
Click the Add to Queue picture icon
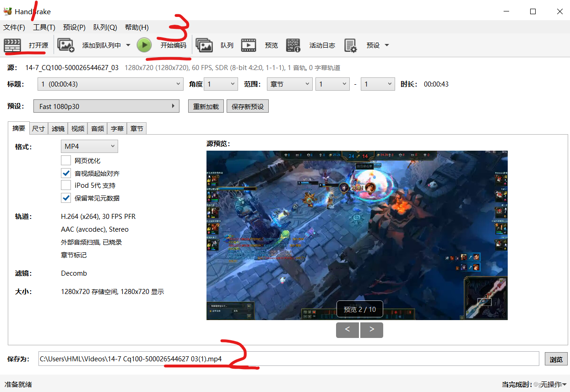[x=66, y=45]
